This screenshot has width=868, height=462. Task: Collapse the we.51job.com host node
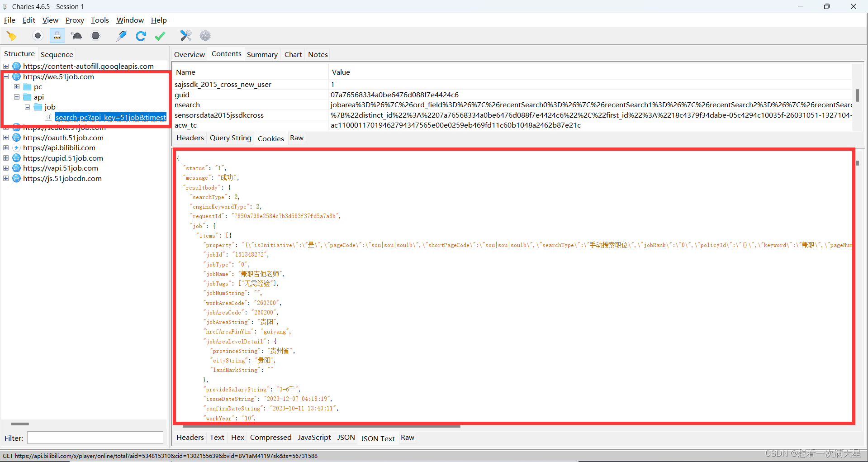click(x=6, y=76)
